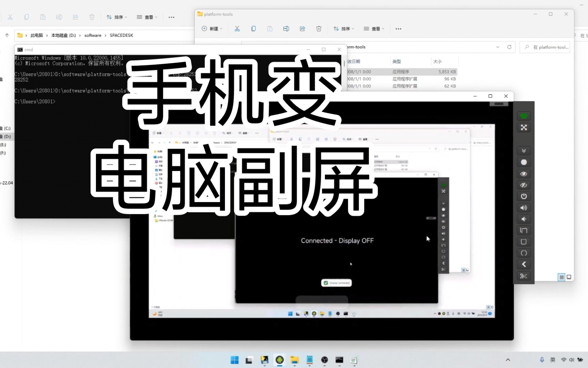Sort by the 大小 column header
588x368 pixels.
point(438,61)
